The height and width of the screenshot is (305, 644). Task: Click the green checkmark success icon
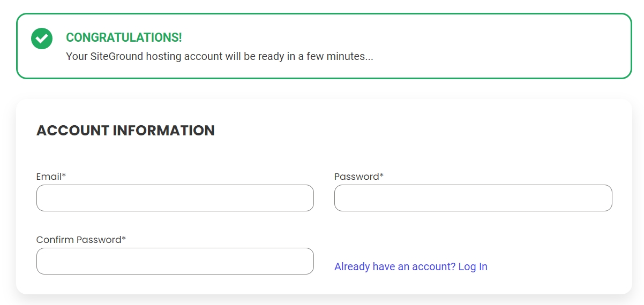(42, 39)
